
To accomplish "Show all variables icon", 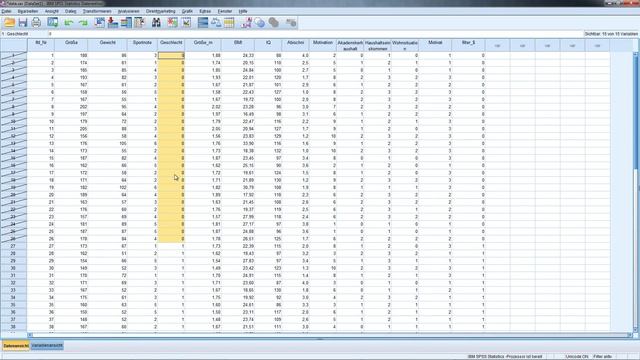I will pos(273,23).
